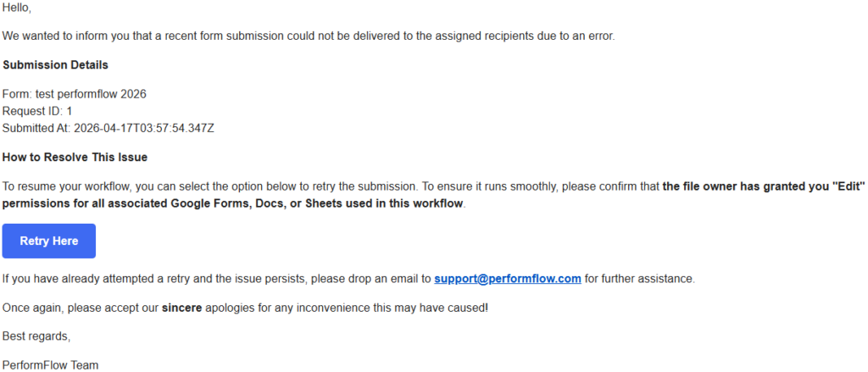
Task: Click the "Submitted At" label
Action: (x=35, y=128)
